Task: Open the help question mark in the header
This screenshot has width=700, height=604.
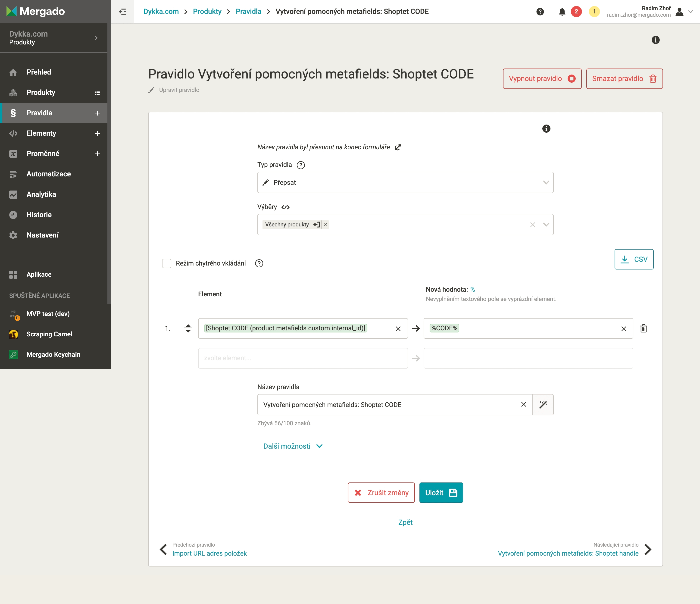Action: [x=540, y=12]
